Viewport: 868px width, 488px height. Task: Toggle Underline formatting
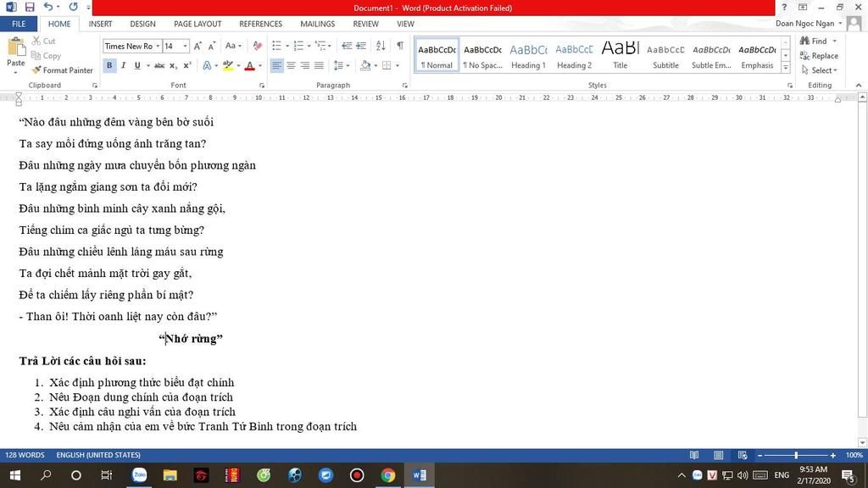pos(137,65)
